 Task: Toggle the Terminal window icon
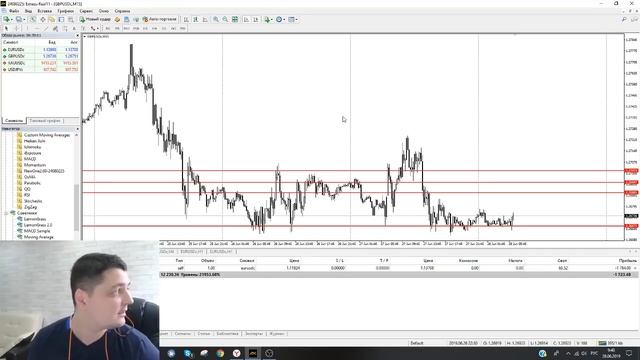[x=61, y=19]
